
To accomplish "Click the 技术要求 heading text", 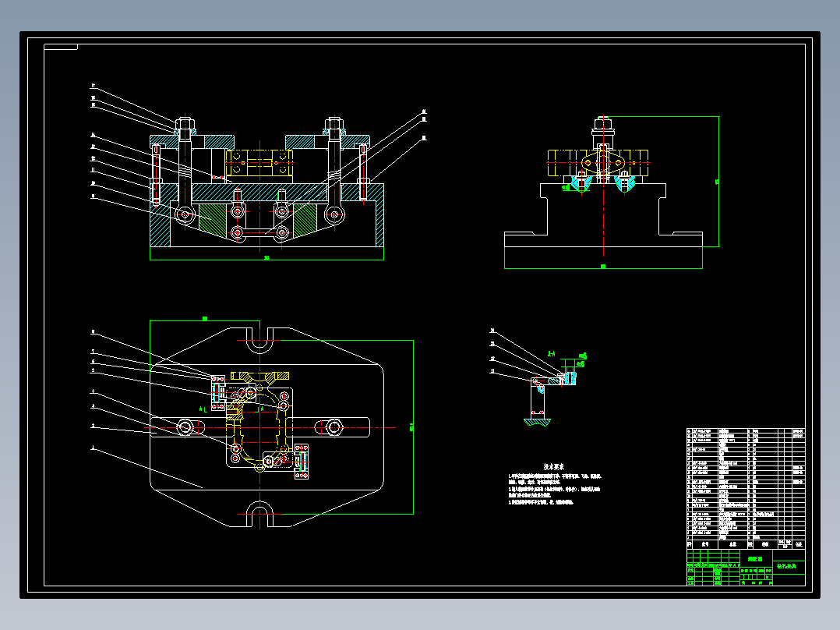I will [x=553, y=467].
